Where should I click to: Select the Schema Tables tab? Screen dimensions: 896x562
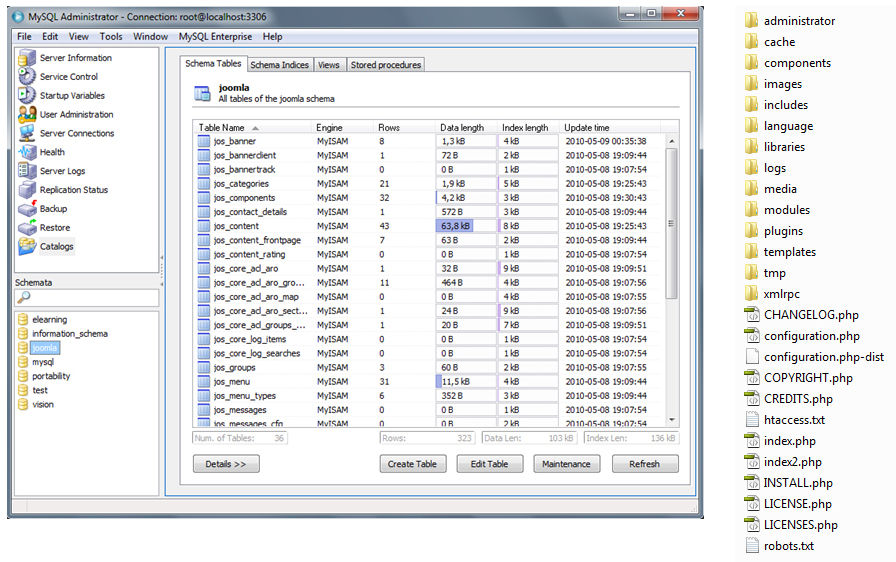213,63
